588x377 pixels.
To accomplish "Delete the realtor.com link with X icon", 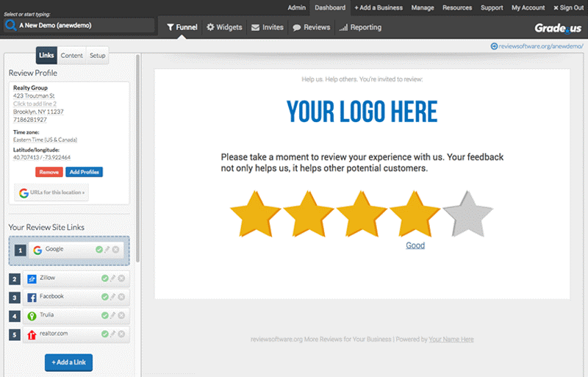I will click(121, 334).
